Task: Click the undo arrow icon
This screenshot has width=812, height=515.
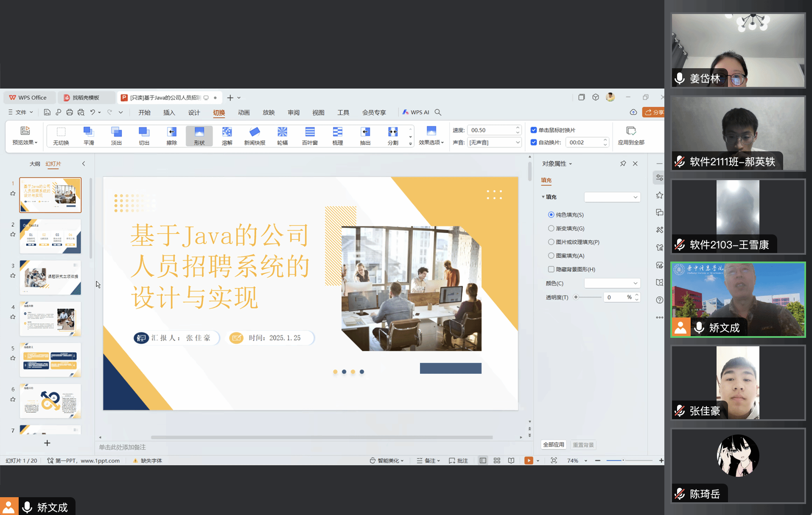Action: 92,112
